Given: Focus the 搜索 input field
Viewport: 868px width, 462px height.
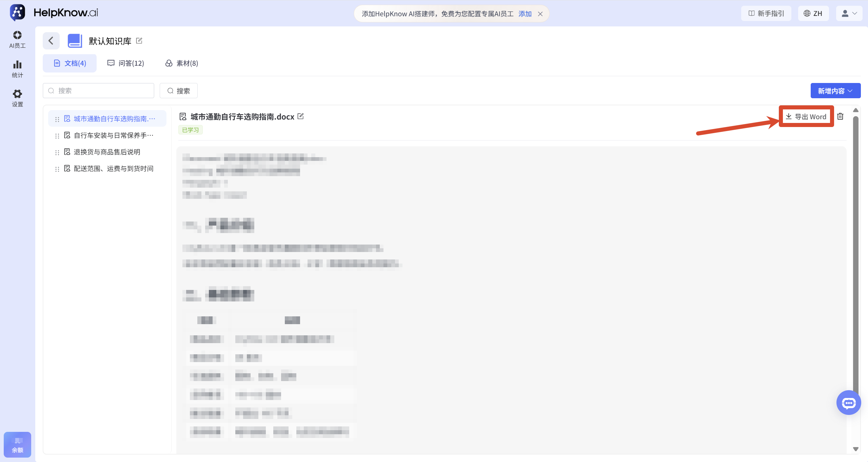Looking at the screenshot, I should click(x=98, y=91).
